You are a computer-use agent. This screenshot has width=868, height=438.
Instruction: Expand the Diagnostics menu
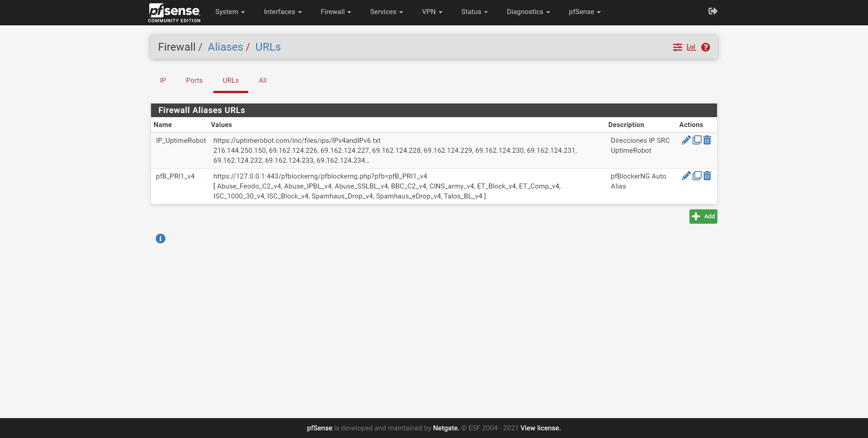(528, 12)
